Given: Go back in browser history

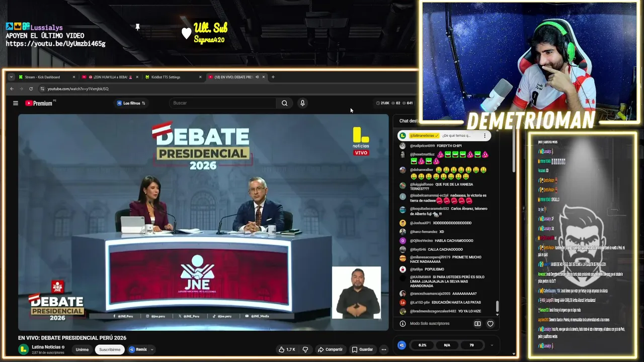Looking at the screenshot, I should [12, 89].
